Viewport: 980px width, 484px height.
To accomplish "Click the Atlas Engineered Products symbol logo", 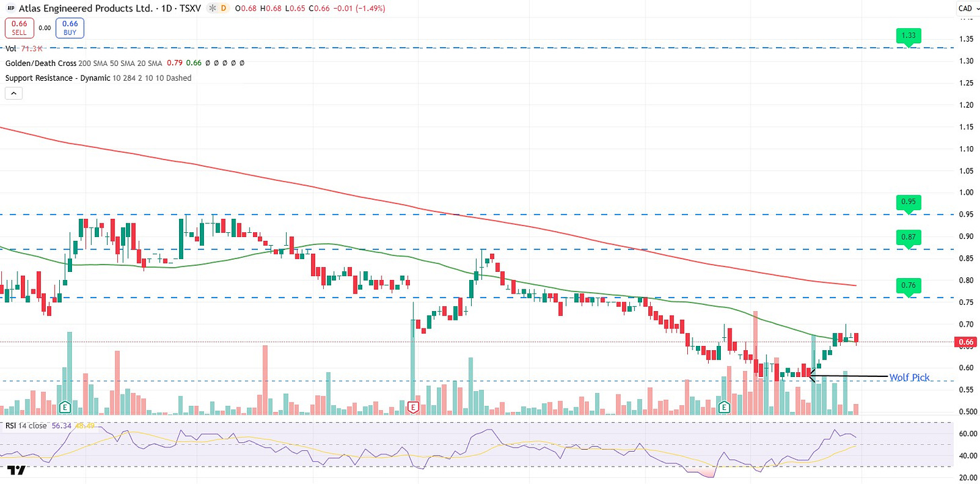I will pyautogui.click(x=11, y=8).
